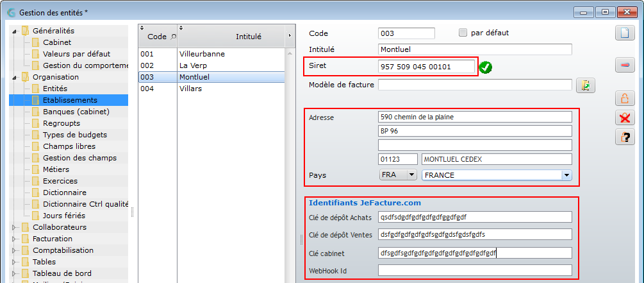Viewport: 644px width, 283px height.
Task: Open Dictionnaire Ctrl qualité tree item
Action: coord(85,204)
